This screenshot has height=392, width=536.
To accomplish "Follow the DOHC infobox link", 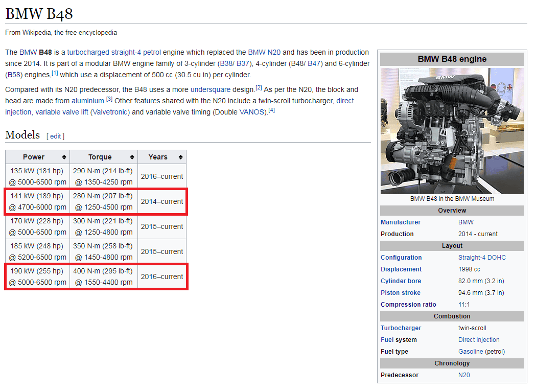I will [497, 258].
